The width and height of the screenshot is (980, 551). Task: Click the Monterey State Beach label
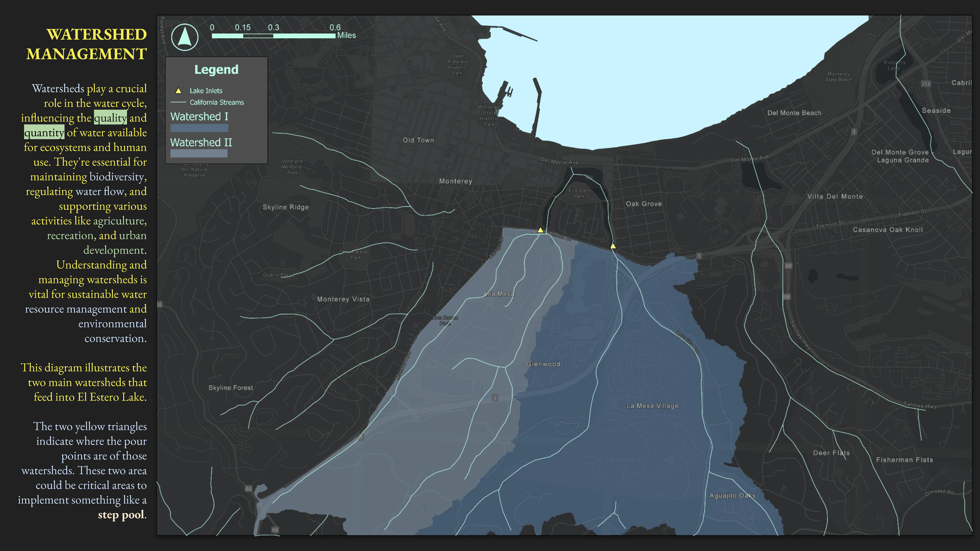click(x=838, y=77)
